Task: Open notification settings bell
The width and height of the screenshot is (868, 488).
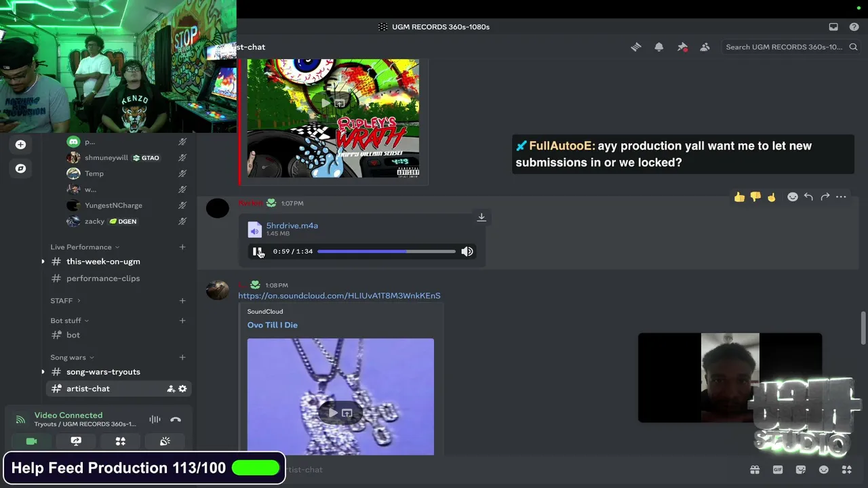Action: click(x=659, y=47)
